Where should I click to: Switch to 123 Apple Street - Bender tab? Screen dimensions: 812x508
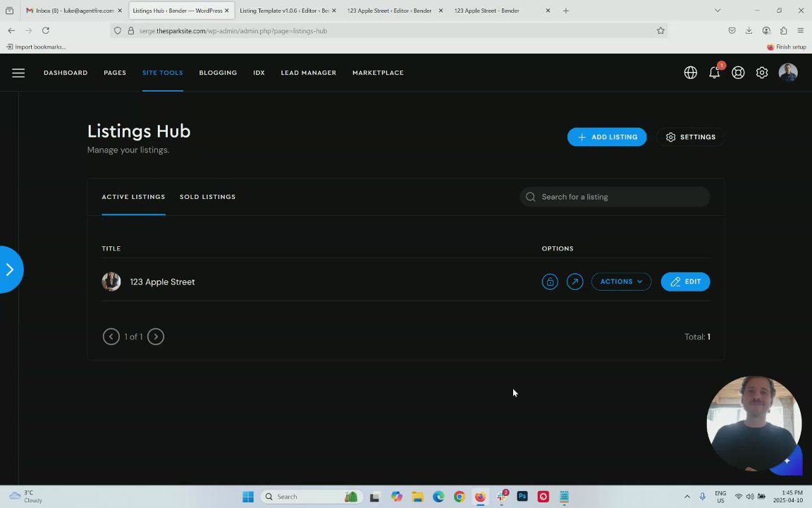(502, 11)
